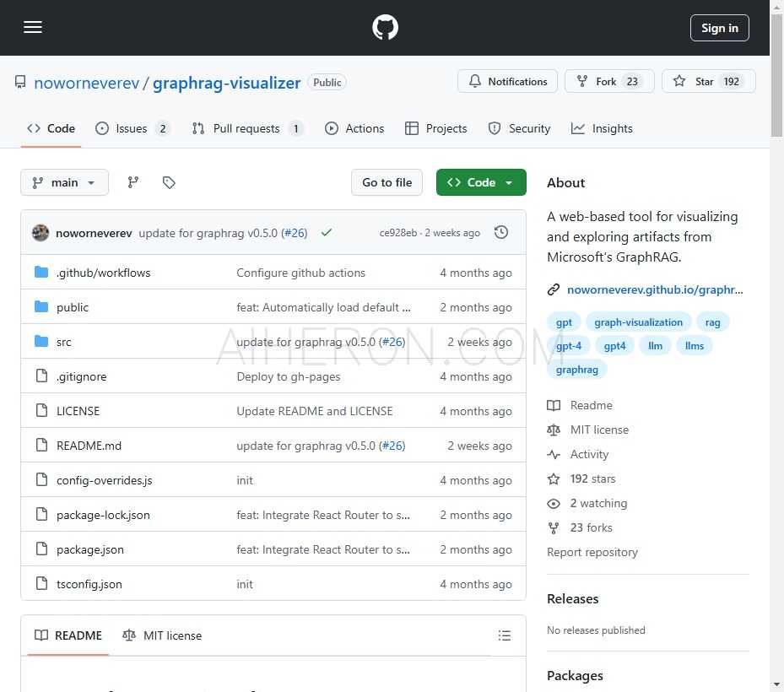Click the llms topic tag
Image resolution: width=784 pixels, height=692 pixels.
(x=694, y=346)
